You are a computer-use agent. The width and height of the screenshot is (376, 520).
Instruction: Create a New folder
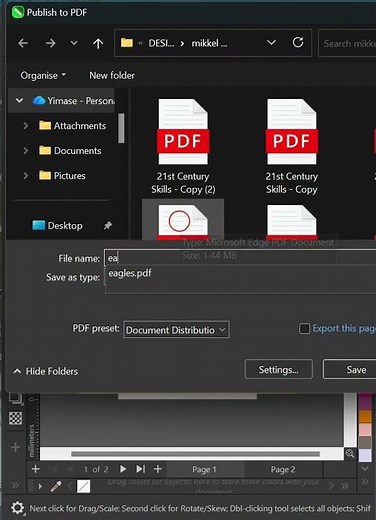tap(112, 75)
